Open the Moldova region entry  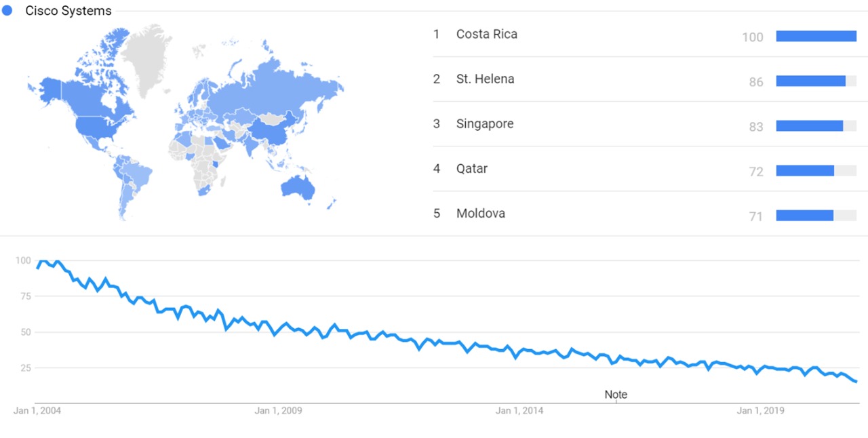pyautogui.click(x=480, y=213)
